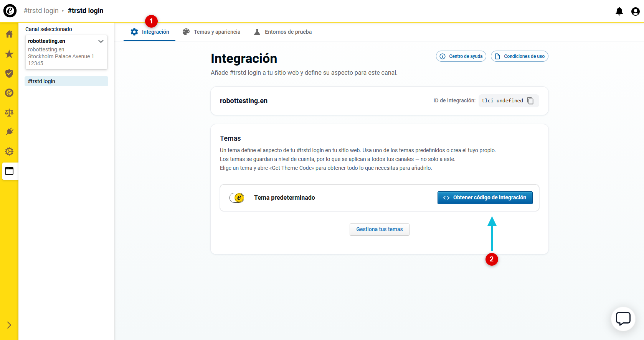Viewport: 644px width, 340px height.
Task: Click the Temas section heading
Action: (230, 138)
